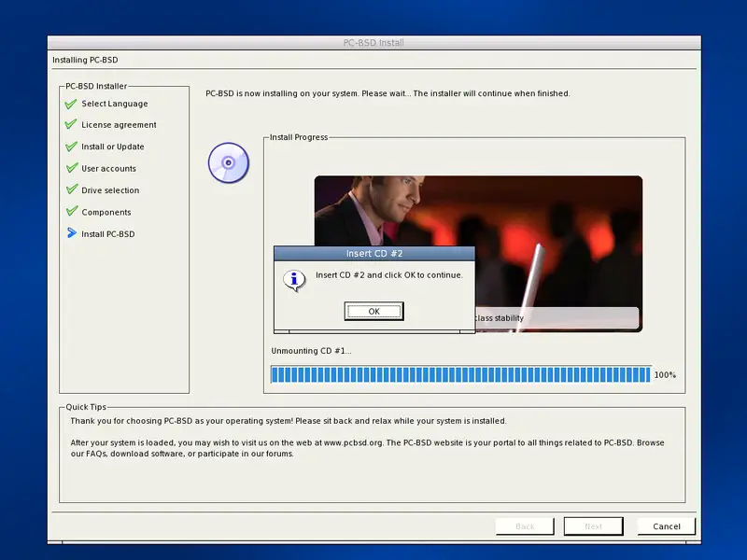747x560 pixels.
Task: Click the checkmark beside Select Language
Action: [x=71, y=104]
